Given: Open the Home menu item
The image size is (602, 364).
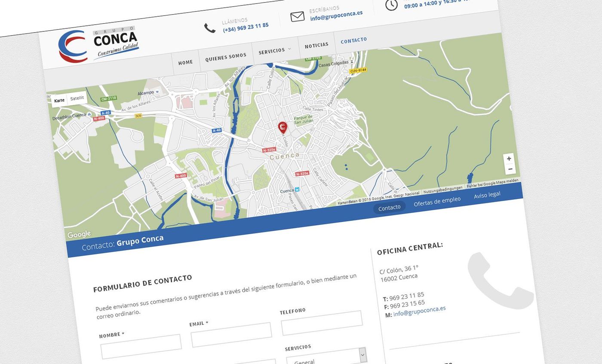Looking at the screenshot, I should coord(186,62).
